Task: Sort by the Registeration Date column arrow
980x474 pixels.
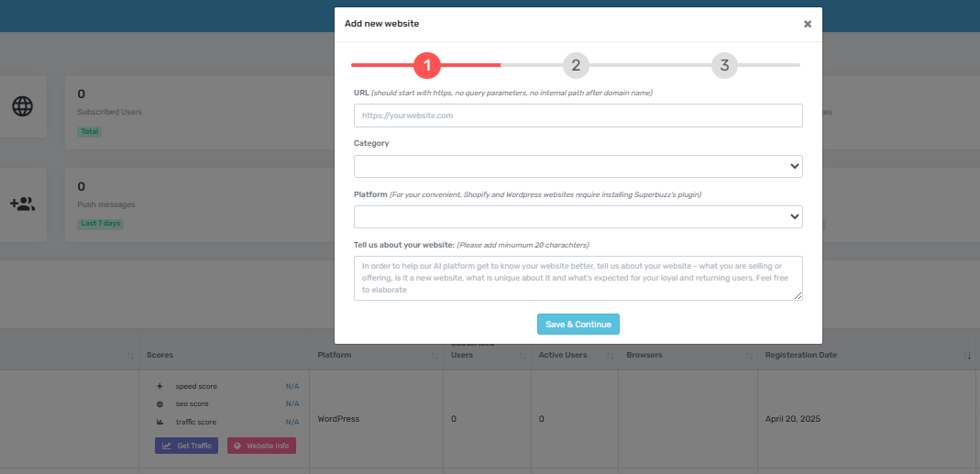Action: [x=968, y=355]
